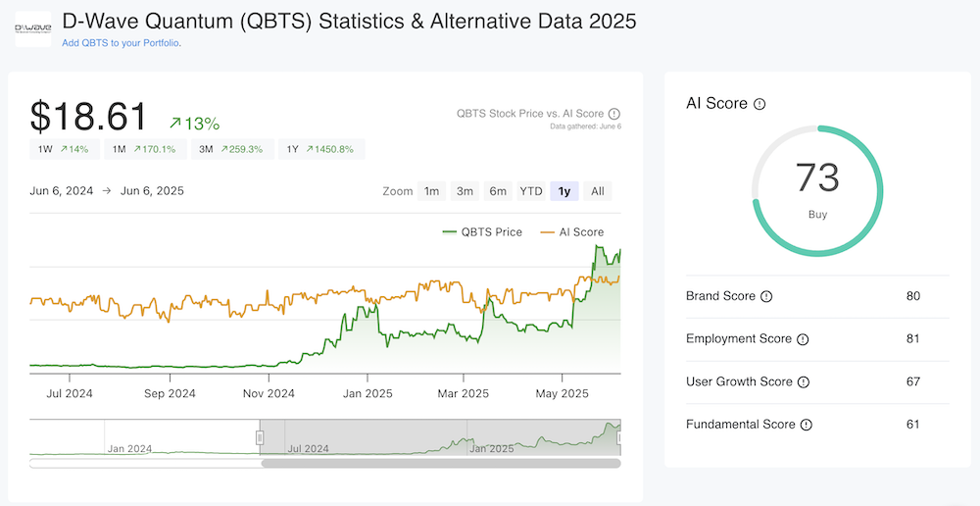
Task: Set chart zoom to 3m
Action: pos(465,191)
